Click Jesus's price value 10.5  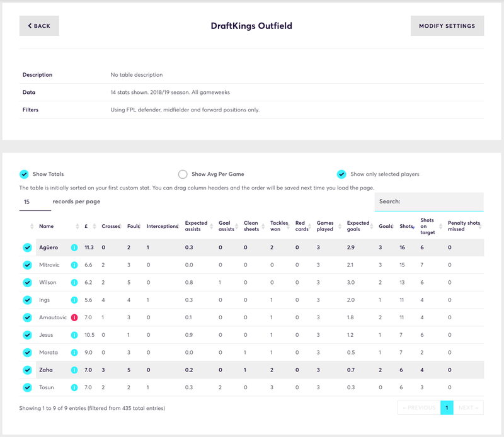pyautogui.click(x=89, y=335)
